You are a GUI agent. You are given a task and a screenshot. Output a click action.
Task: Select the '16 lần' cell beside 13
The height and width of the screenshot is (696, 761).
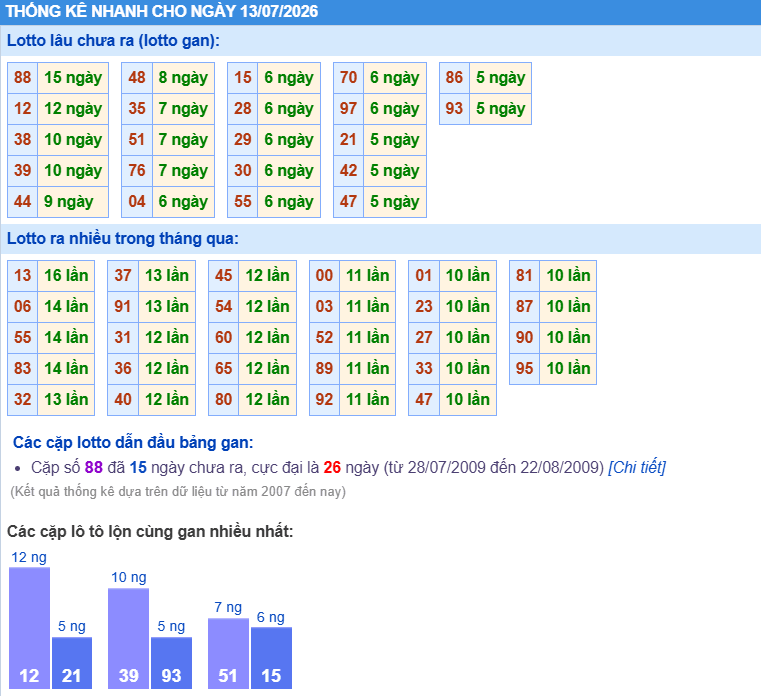[66, 276]
